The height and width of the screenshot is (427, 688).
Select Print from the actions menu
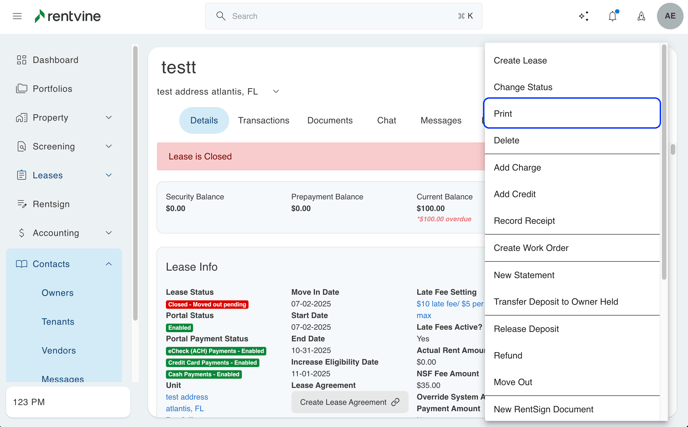point(571,114)
